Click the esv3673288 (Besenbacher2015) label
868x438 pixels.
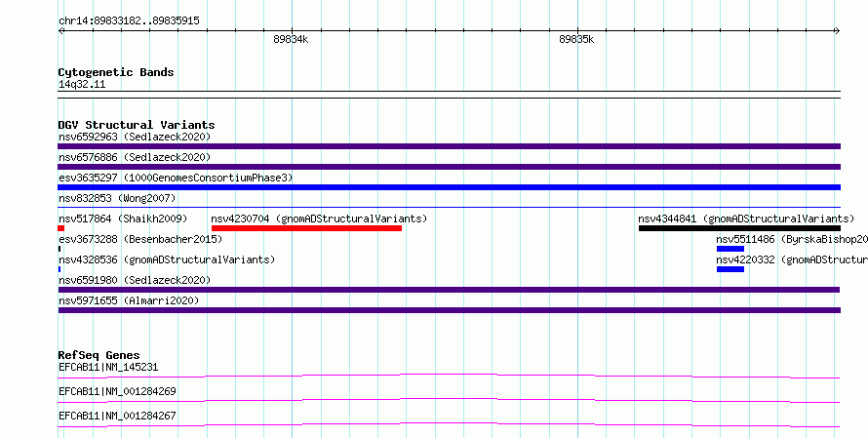[140, 239]
